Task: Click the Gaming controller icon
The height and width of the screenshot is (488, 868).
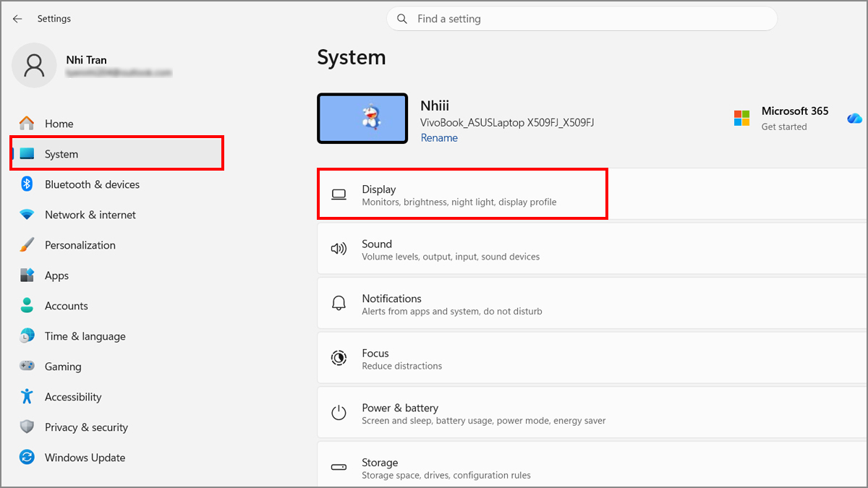Action: pos(27,367)
